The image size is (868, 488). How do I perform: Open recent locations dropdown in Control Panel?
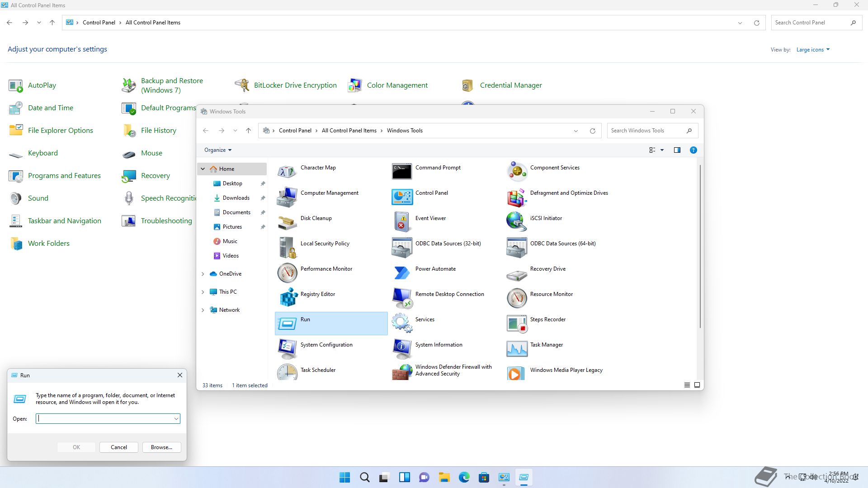click(39, 23)
